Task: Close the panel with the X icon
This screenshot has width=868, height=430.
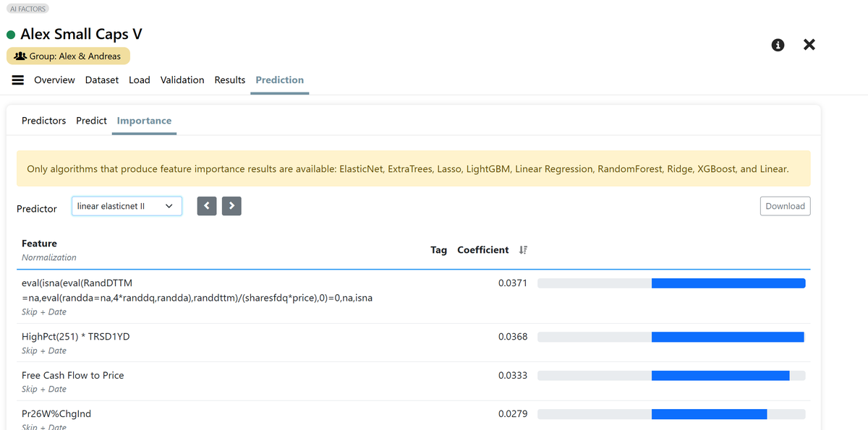Action: [x=809, y=45]
